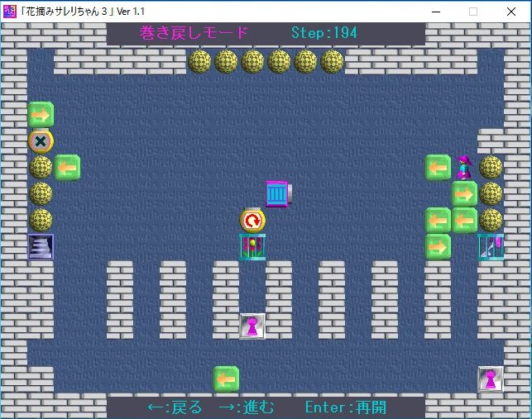Click the keyhole tile in the bottom-right corner
The width and height of the screenshot is (532, 419).
491,379
